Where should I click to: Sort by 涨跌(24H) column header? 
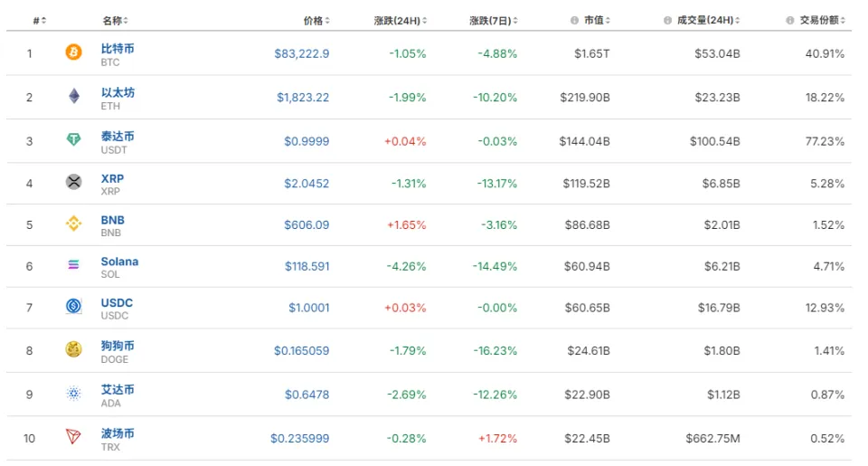point(401,21)
